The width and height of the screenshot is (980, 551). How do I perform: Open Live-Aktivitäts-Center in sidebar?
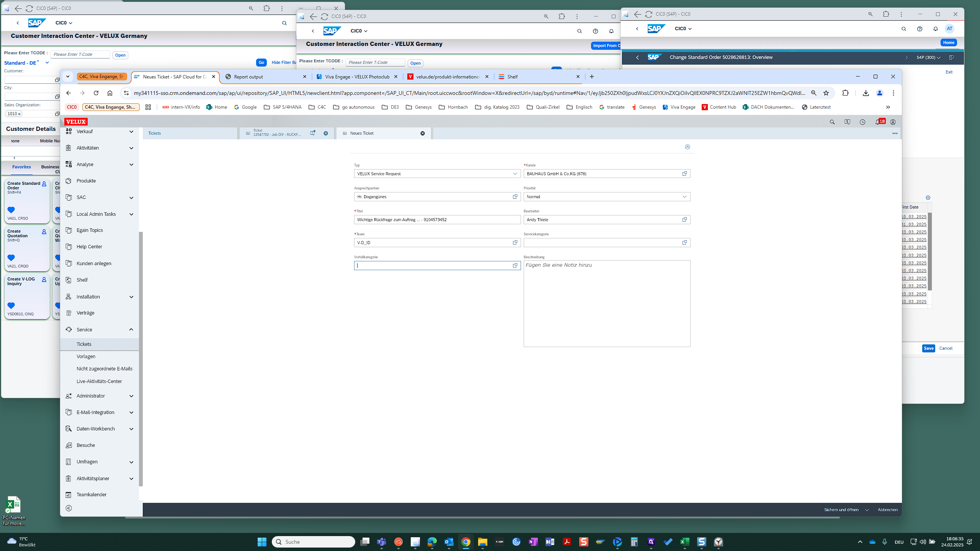coord(99,381)
